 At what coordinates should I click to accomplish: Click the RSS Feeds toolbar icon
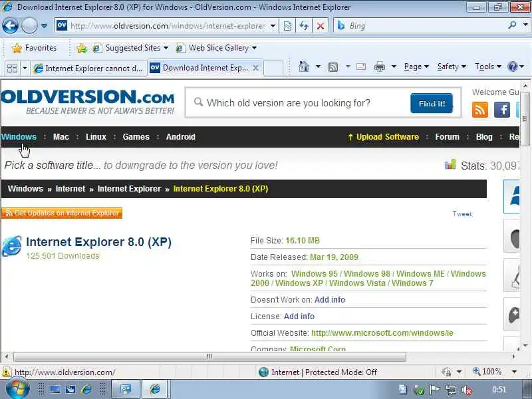click(x=333, y=67)
